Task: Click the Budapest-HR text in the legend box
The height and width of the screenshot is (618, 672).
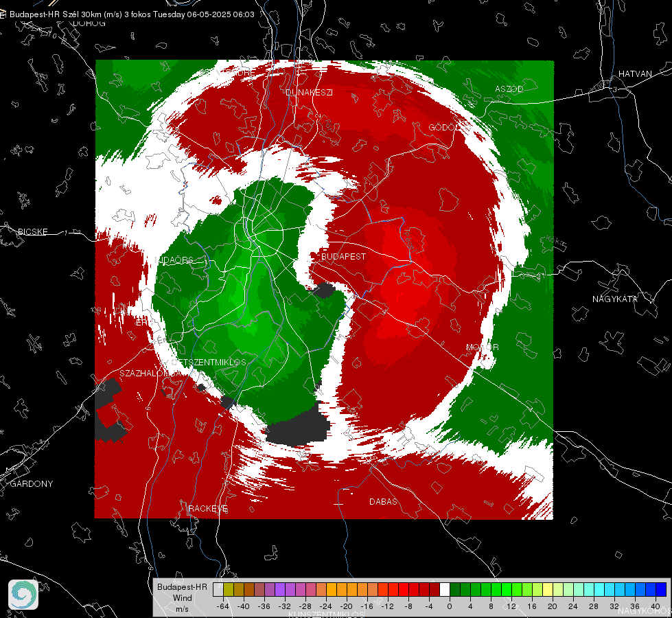Action: (182, 587)
